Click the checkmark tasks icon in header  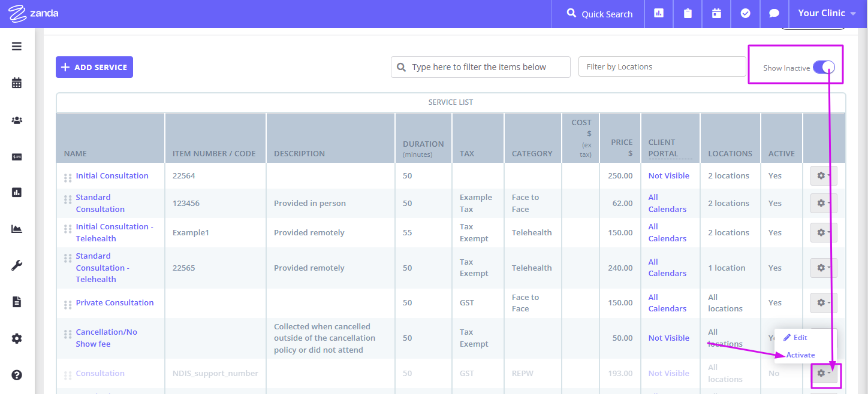pos(746,13)
